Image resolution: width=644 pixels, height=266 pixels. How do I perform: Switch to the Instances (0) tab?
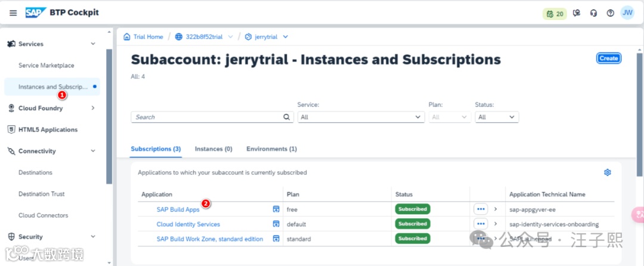click(x=213, y=149)
